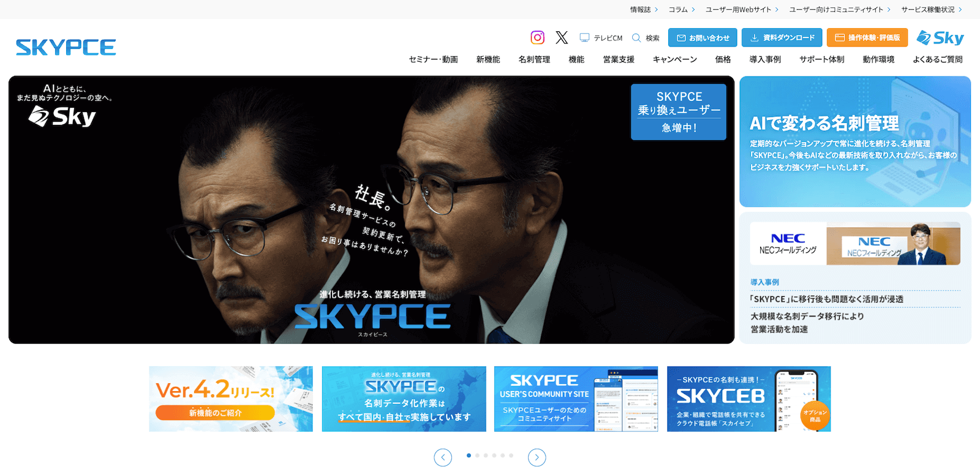Open 価格 menu item
Screen dimensions: 980x475
click(x=723, y=59)
